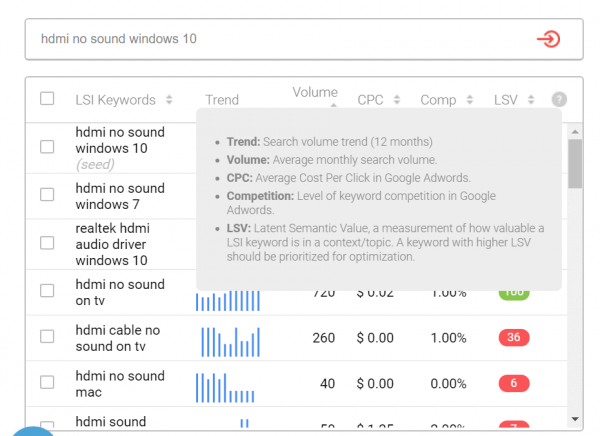Viewport: 600px width, 436px height.
Task: Check the 'hdmi no sound windows 10' seed row
Action: pyautogui.click(x=47, y=147)
